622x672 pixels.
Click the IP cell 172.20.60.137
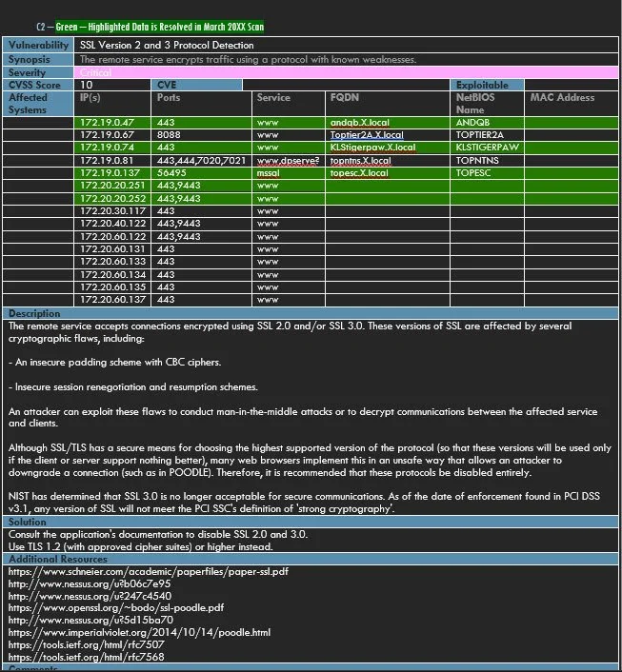(x=112, y=300)
